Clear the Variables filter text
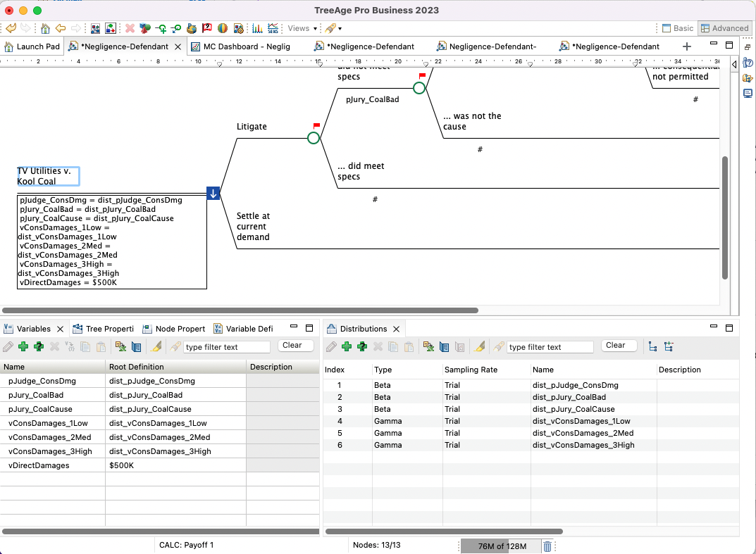This screenshot has height=554, width=756. (x=295, y=346)
